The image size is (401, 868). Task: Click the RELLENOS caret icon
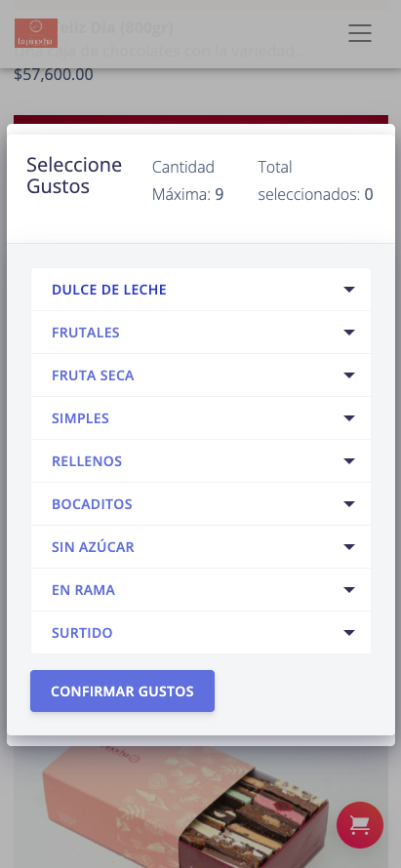(x=349, y=461)
